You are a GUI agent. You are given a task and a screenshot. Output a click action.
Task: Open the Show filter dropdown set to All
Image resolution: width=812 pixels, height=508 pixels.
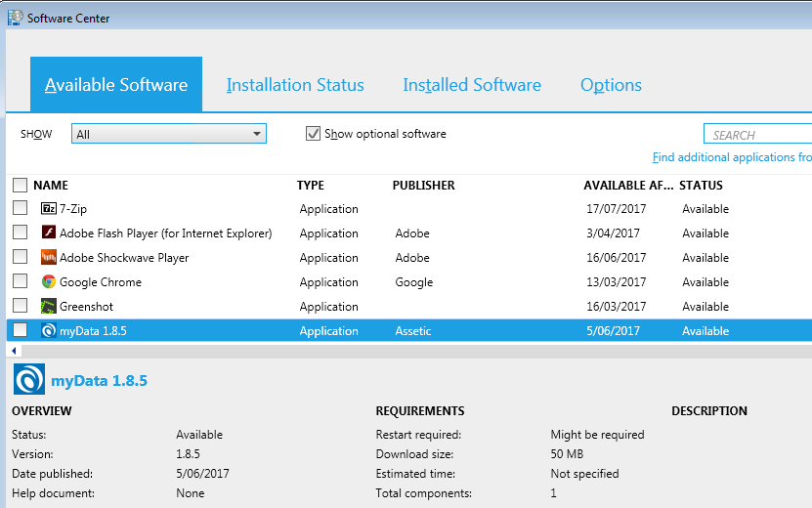click(x=169, y=134)
